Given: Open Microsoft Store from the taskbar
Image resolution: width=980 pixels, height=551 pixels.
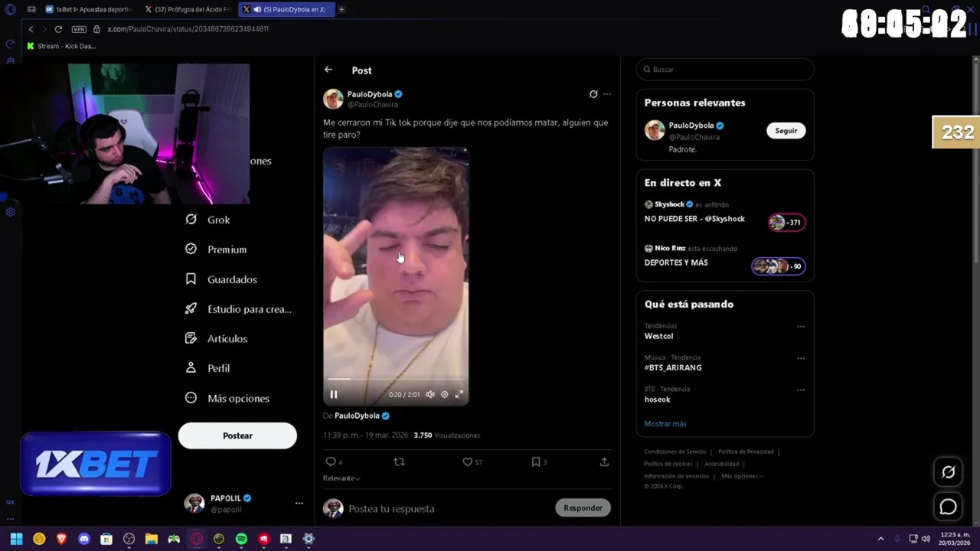Looking at the screenshot, I should pyautogui.click(x=106, y=539).
